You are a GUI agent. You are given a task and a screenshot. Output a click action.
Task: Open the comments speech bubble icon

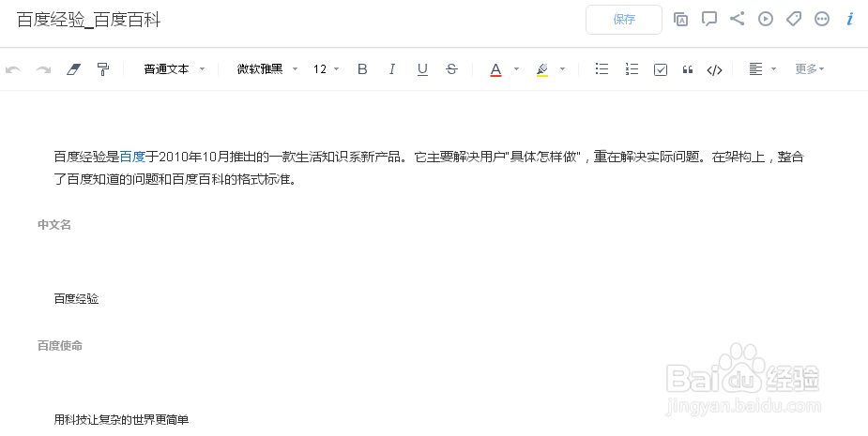pos(709,20)
